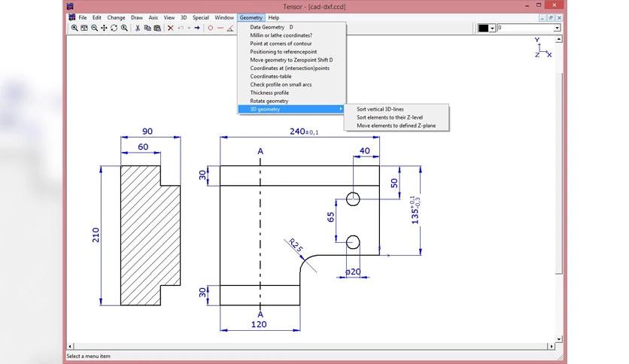Click the greyed undo arrow icon
629x364 pixels.
click(181, 28)
